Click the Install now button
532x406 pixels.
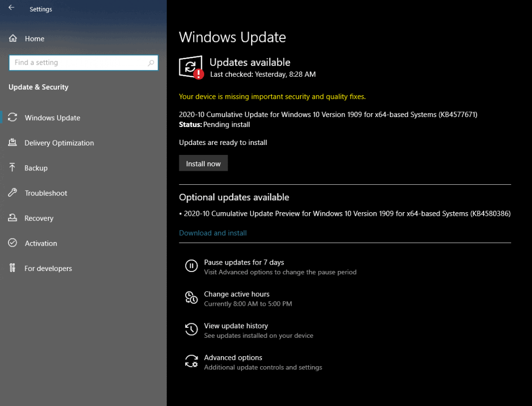[x=203, y=163]
